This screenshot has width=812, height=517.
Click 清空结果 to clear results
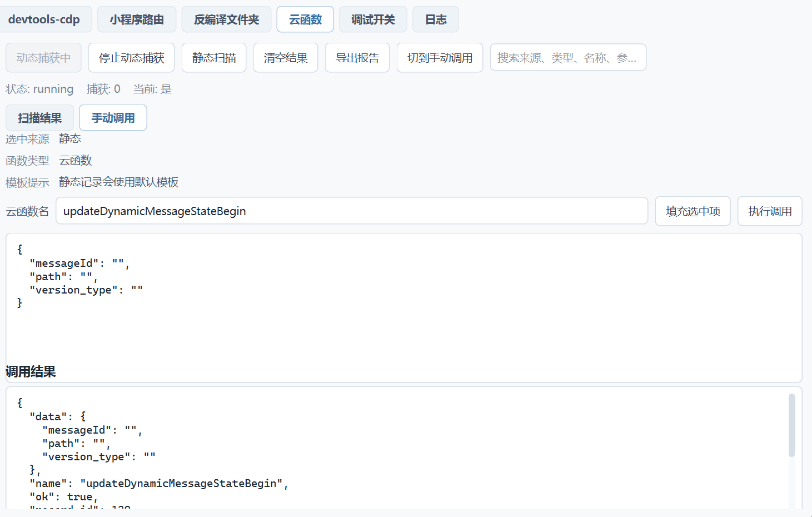[286, 58]
